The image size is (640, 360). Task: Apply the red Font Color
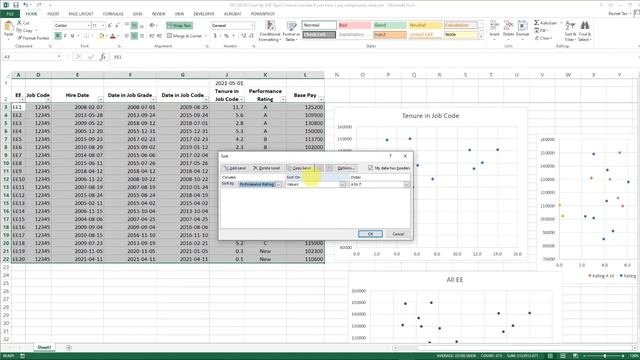click(113, 36)
